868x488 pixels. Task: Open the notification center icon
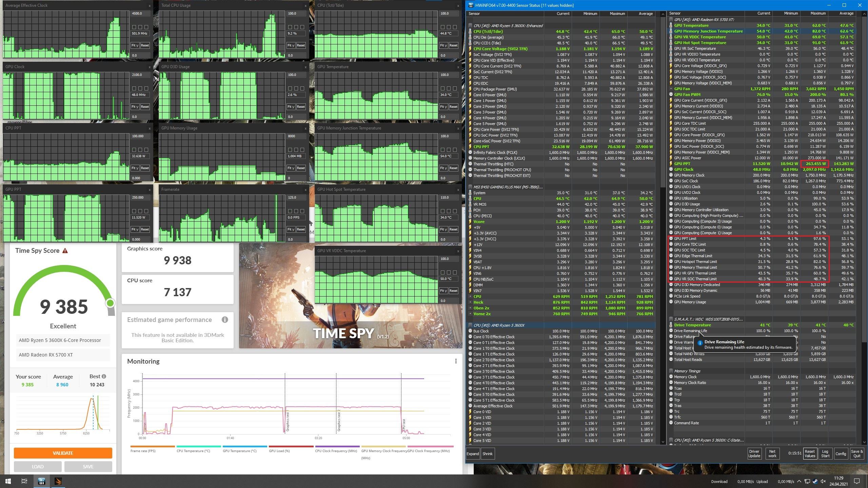pos(857,481)
